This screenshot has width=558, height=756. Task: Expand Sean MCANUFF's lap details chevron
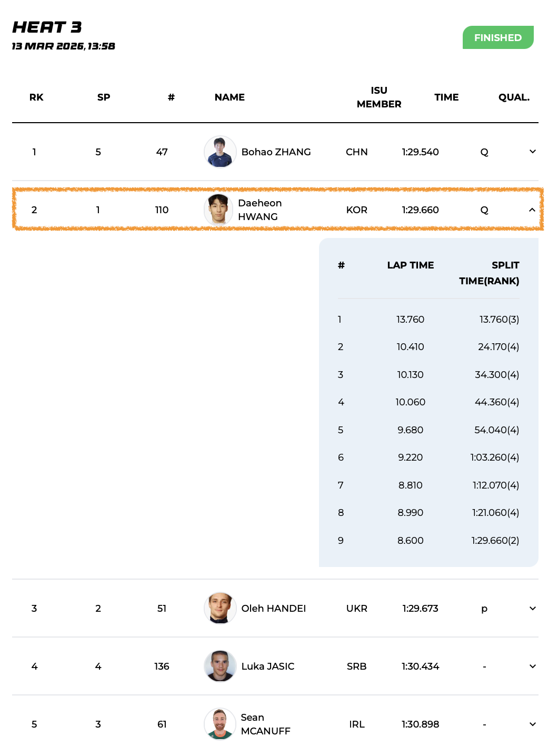(532, 724)
